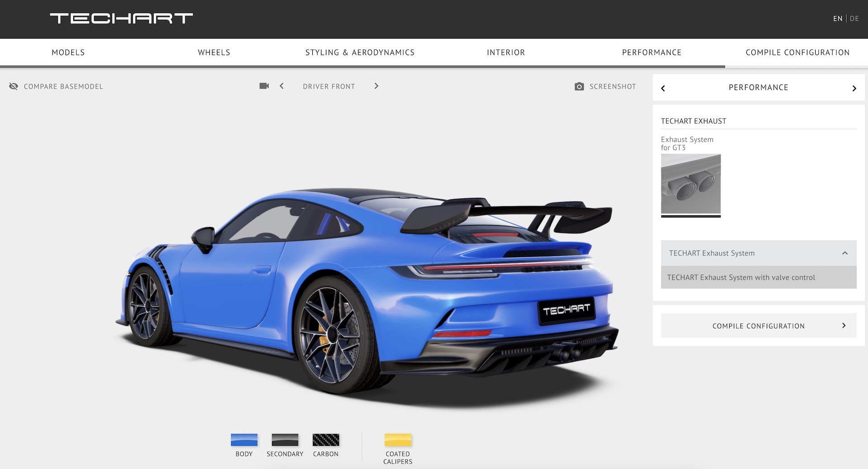Click the screenshot camera icon
The image size is (868, 469).
(579, 86)
